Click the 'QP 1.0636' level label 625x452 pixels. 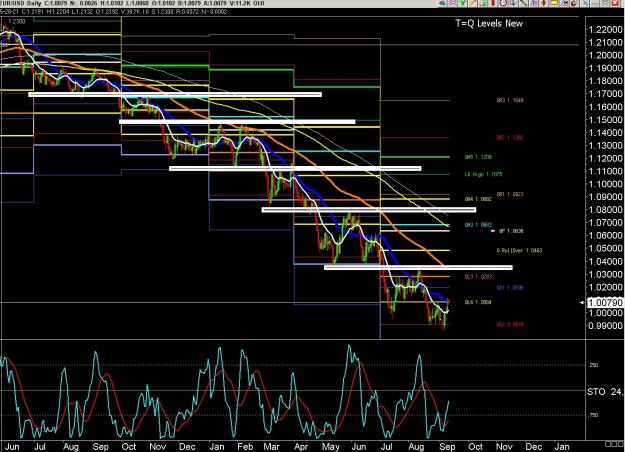click(x=511, y=231)
